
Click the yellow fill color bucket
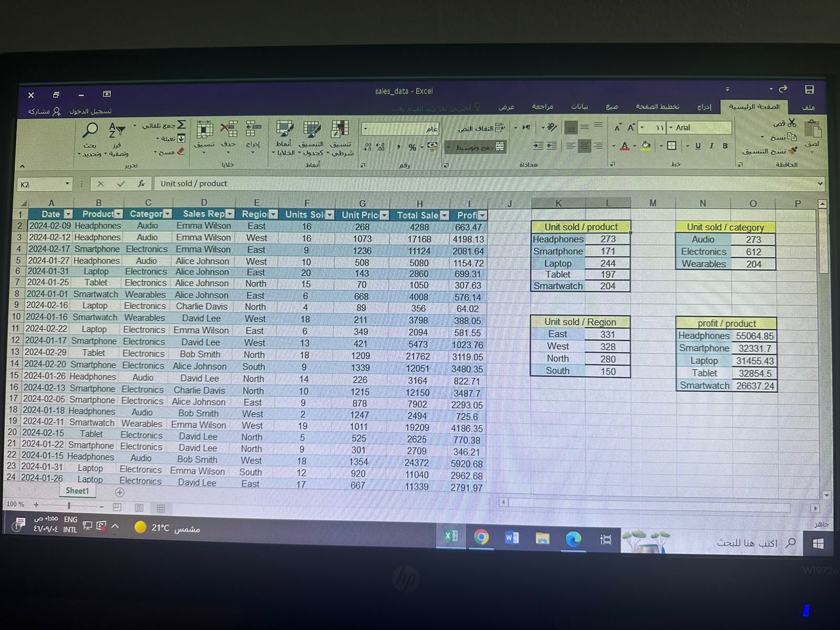coord(646,146)
